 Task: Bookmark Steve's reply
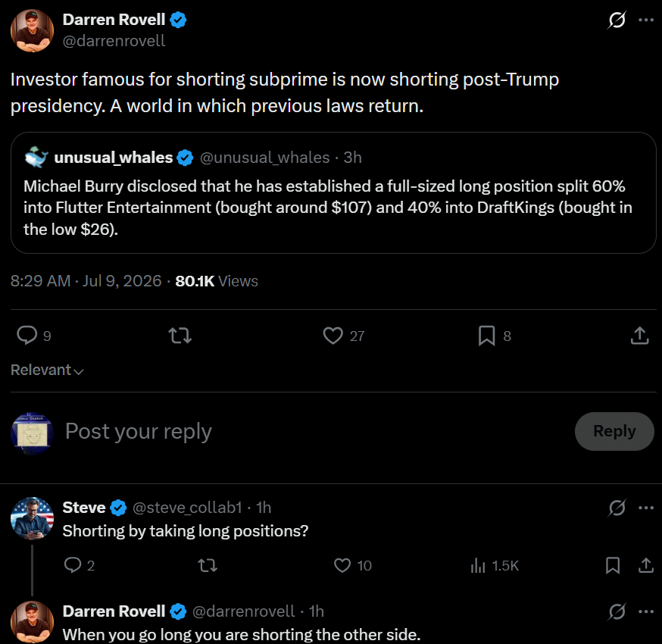point(613,565)
